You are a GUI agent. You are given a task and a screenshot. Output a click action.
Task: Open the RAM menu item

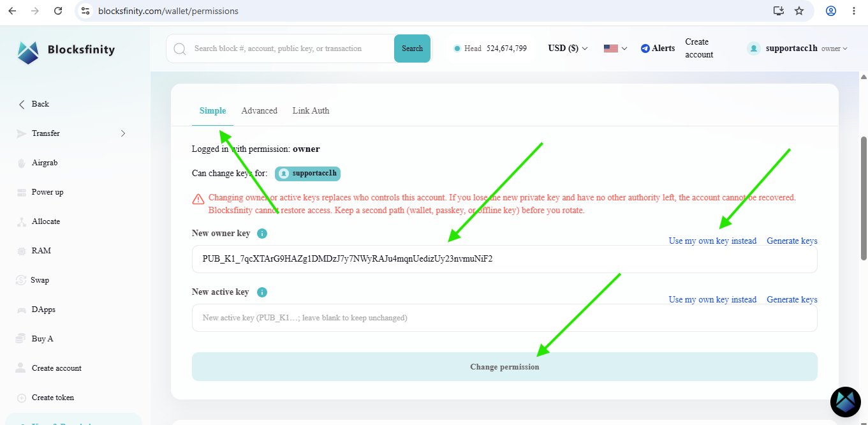tap(41, 251)
